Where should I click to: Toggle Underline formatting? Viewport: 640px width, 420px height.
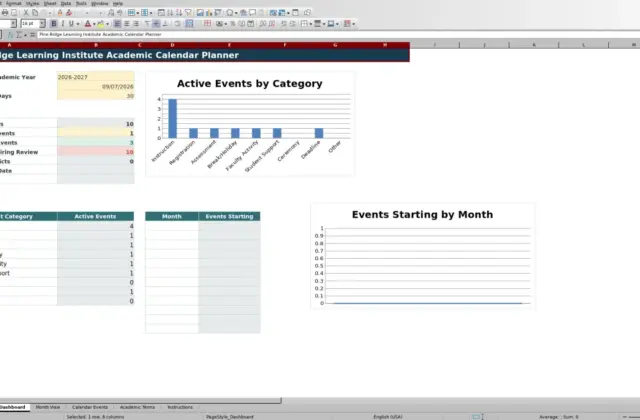coord(71,24)
